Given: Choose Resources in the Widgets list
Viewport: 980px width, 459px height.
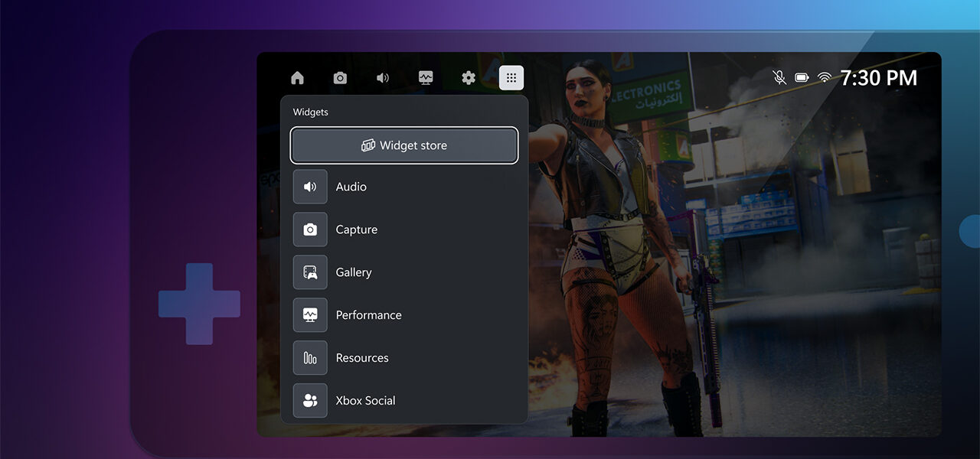Looking at the screenshot, I should (x=361, y=357).
